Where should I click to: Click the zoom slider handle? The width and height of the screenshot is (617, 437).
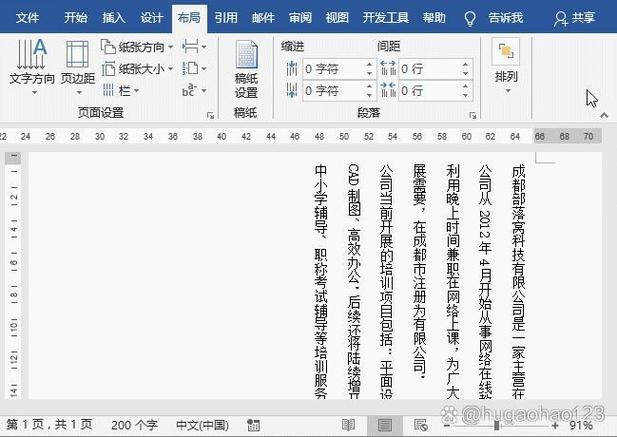pos(497,426)
